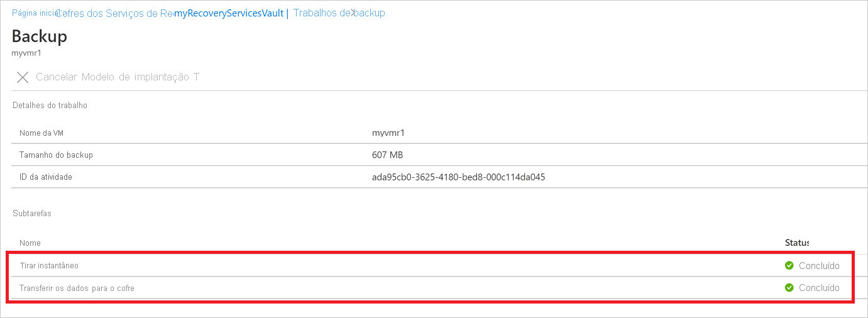
Task: Click Concluído status of Transferir os dados
Action: 819,288
